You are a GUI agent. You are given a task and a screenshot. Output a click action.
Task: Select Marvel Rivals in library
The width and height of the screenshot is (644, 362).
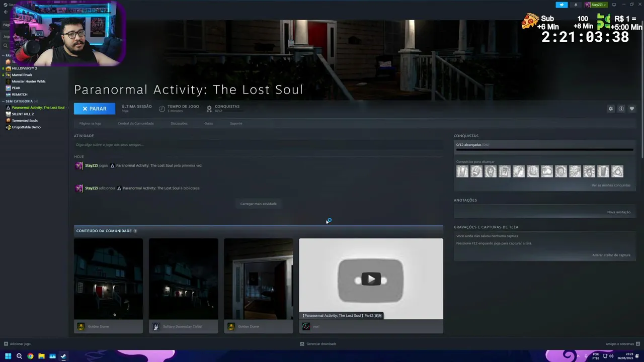point(22,74)
